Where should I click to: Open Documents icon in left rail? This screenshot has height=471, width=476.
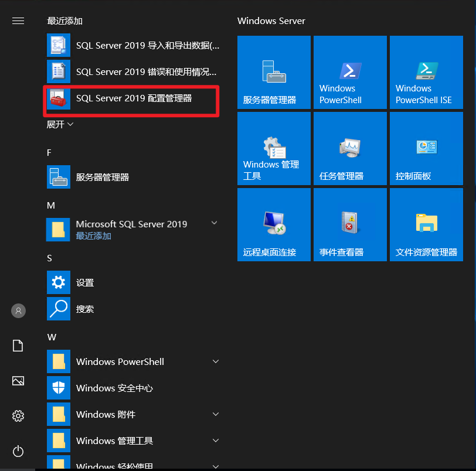click(18, 346)
